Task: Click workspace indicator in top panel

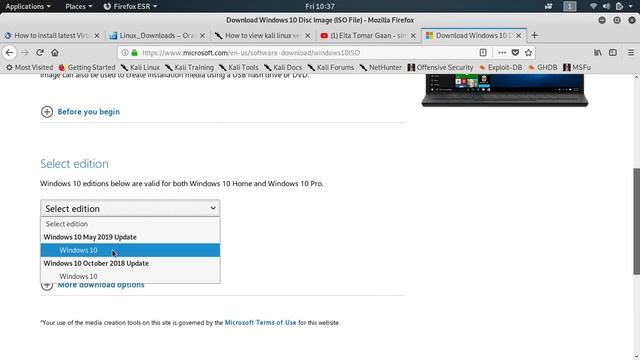Action: click(570, 6)
